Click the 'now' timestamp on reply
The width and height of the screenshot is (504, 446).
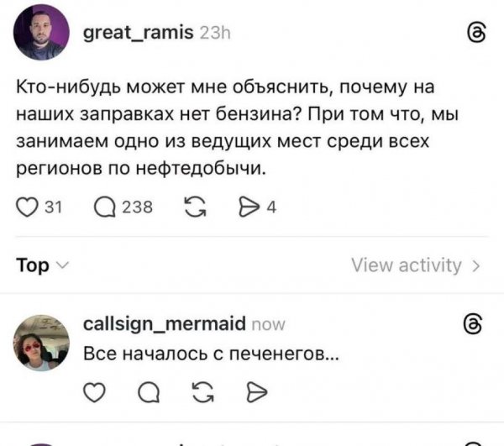coord(268,323)
